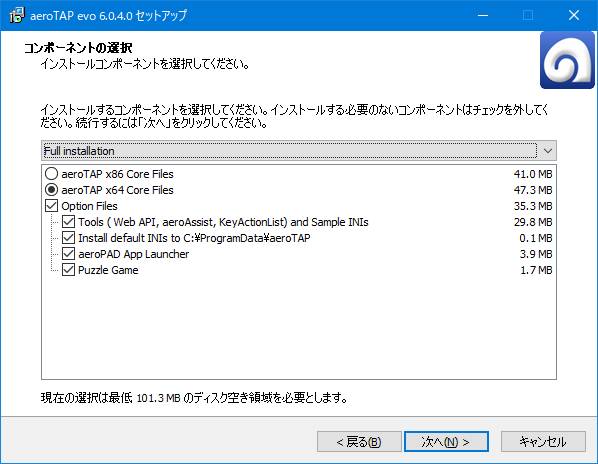Minimize the setup window
The width and height of the screenshot is (598, 464).
483,15
